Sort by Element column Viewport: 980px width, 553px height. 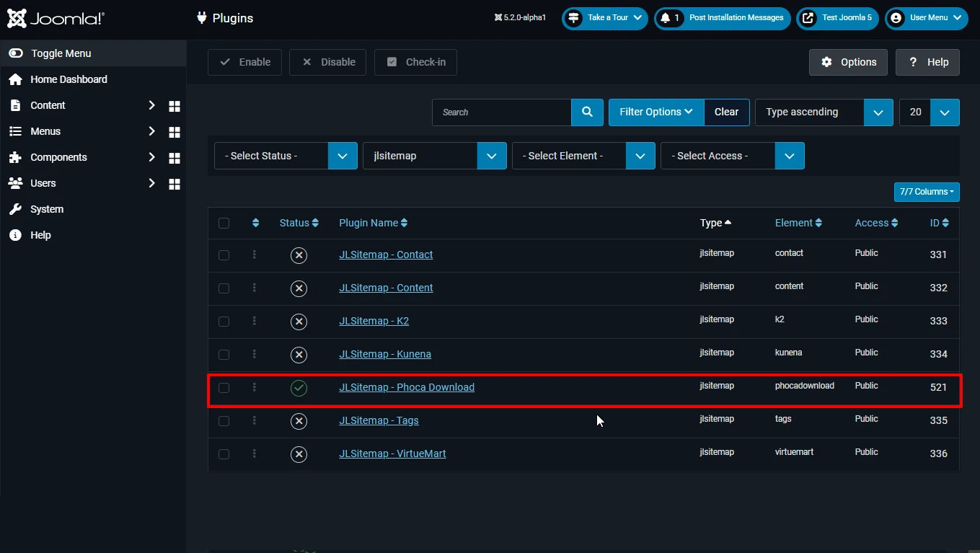798,224
